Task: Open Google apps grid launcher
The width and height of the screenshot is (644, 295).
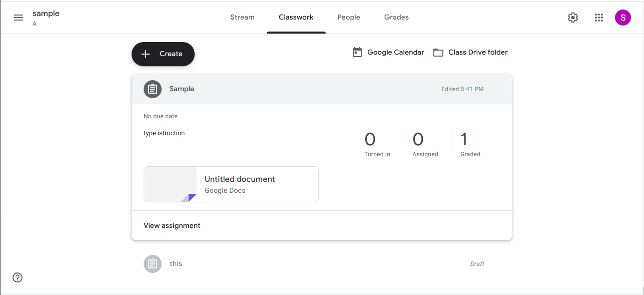Action: click(599, 18)
